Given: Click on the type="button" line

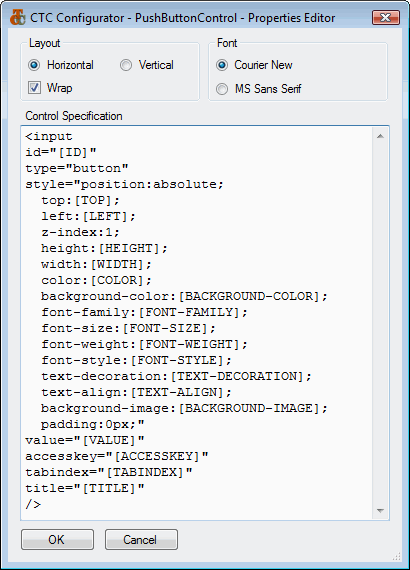Looking at the screenshot, I should click(77, 169).
